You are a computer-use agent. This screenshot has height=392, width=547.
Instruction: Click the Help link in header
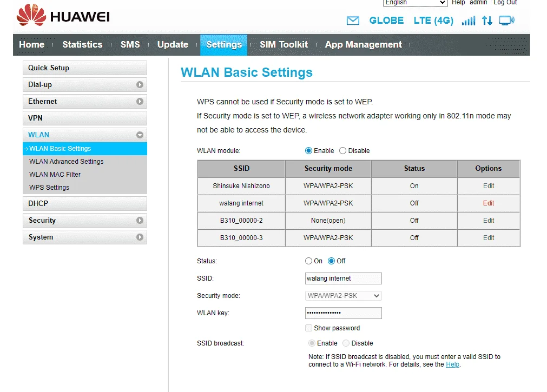point(458,3)
